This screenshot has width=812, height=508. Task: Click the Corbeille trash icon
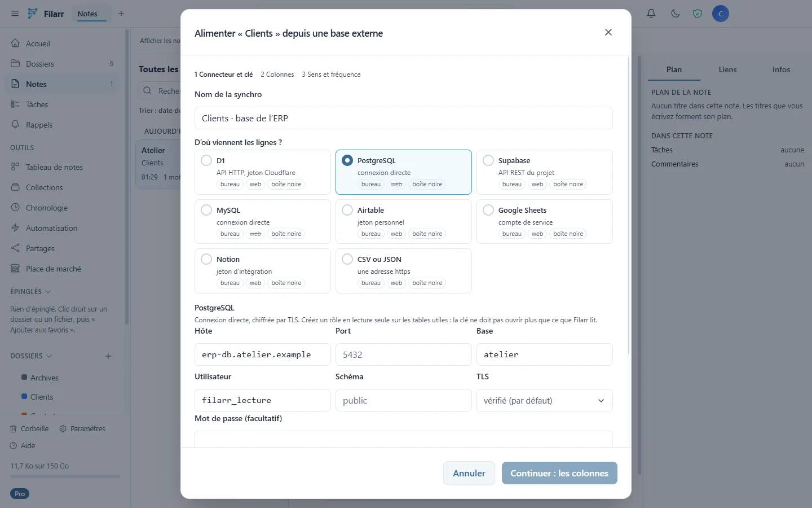pos(14,429)
